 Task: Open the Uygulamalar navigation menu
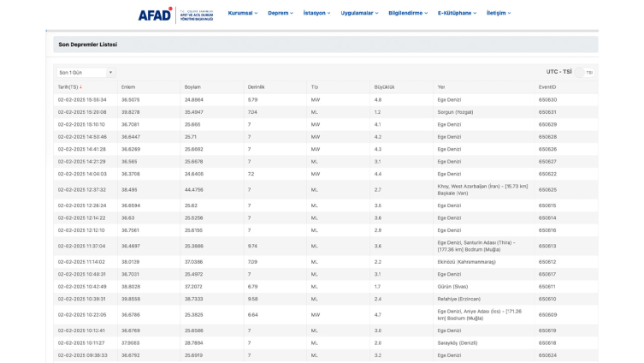tap(359, 14)
